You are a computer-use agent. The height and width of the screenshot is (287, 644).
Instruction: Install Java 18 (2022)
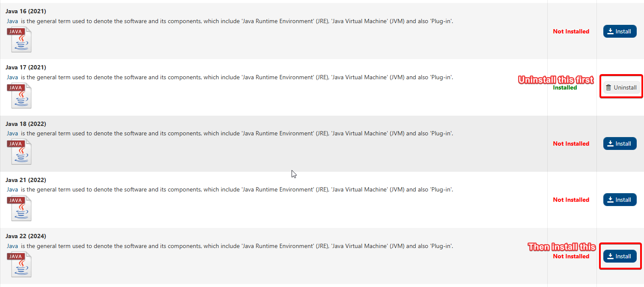(620, 143)
